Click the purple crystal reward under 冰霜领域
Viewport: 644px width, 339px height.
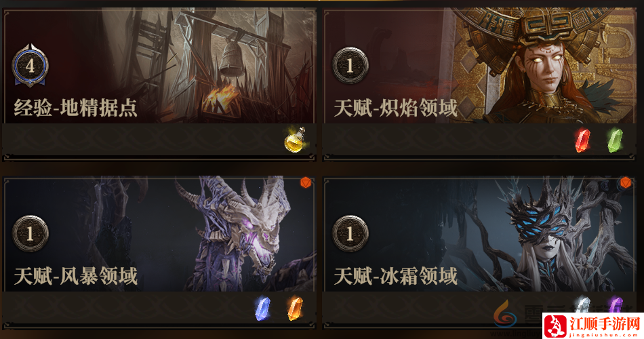coord(615,306)
